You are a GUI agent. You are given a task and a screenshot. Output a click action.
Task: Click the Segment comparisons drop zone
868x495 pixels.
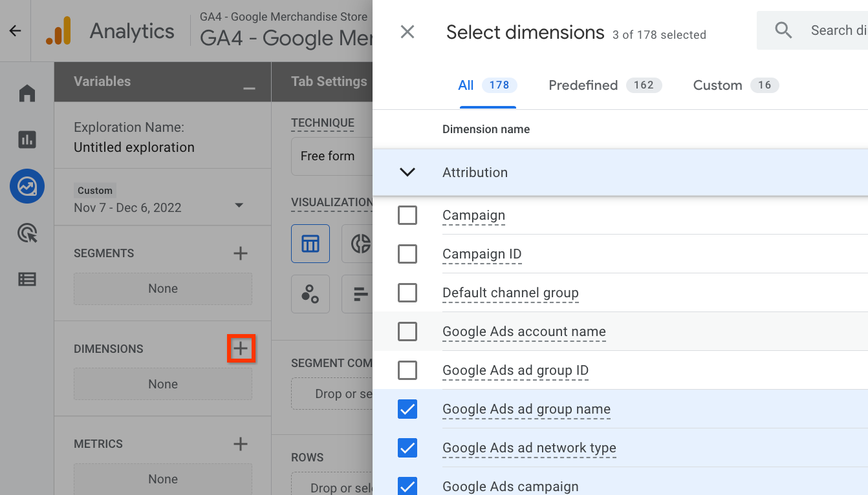332,394
